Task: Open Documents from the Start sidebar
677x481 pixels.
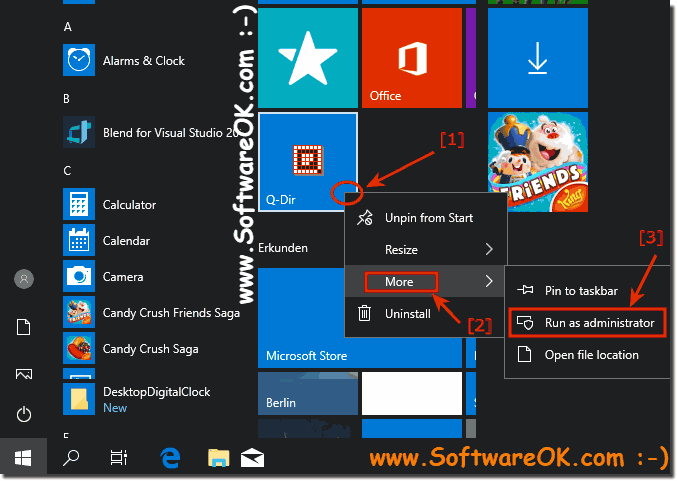Action: pyautogui.click(x=24, y=327)
